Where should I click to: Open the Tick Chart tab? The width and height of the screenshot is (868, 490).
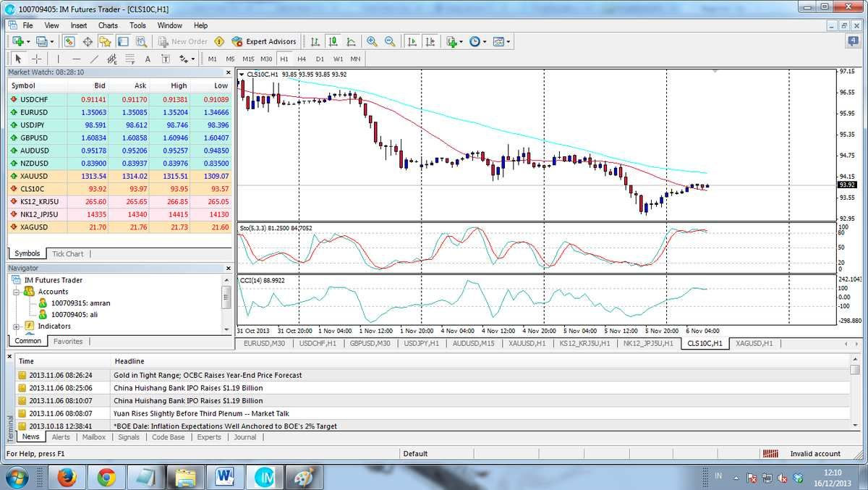(67, 254)
